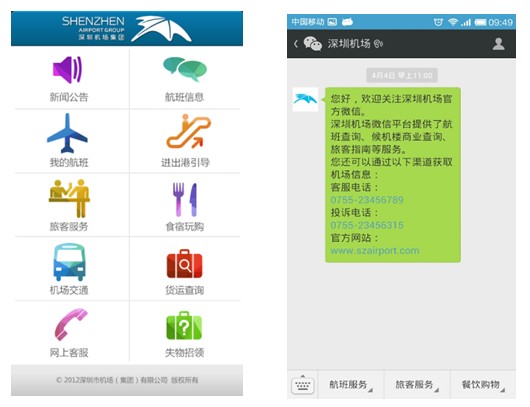
Task: Expand the 旅客服务 bottom menu
Action: (416, 385)
